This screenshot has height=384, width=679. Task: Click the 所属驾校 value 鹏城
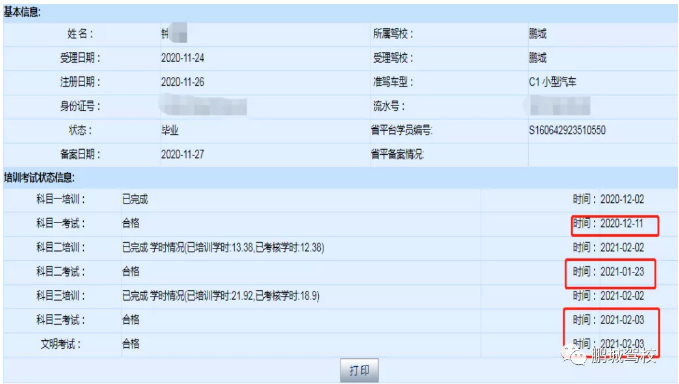pyautogui.click(x=537, y=34)
